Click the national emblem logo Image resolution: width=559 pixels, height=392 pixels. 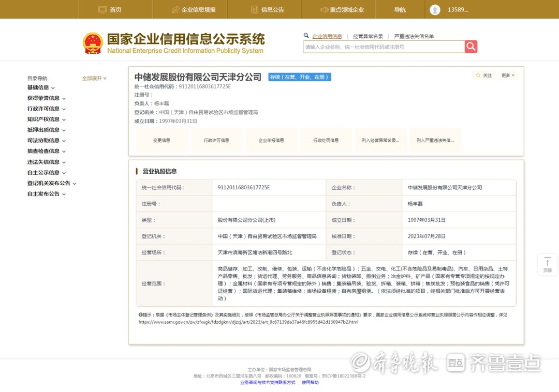click(93, 43)
